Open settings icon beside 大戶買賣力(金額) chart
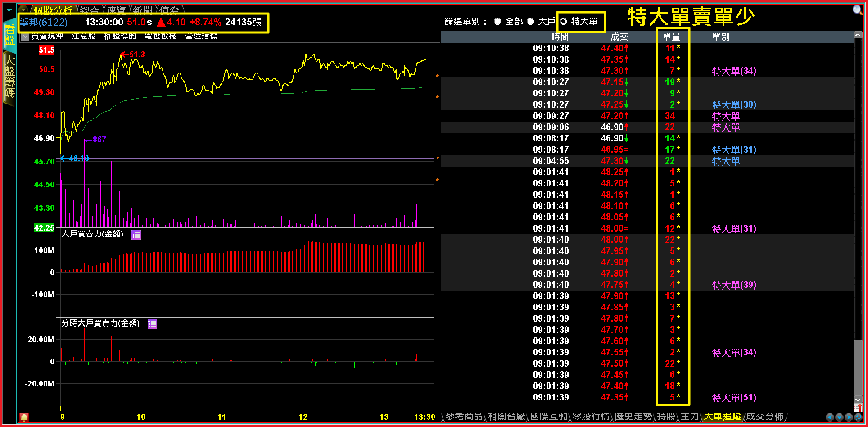The height and width of the screenshot is (427, 868). [136, 235]
